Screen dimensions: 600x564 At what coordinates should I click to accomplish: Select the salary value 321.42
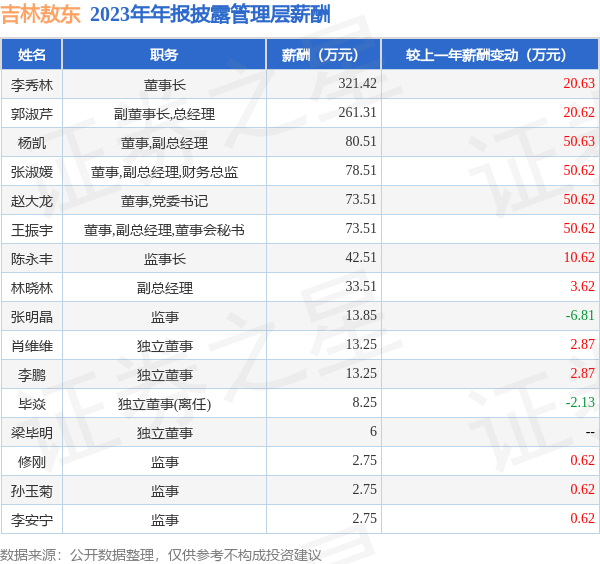357,83
